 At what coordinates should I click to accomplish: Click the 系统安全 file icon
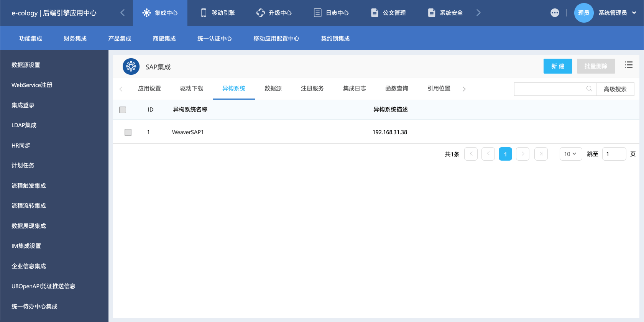click(432, 13)
